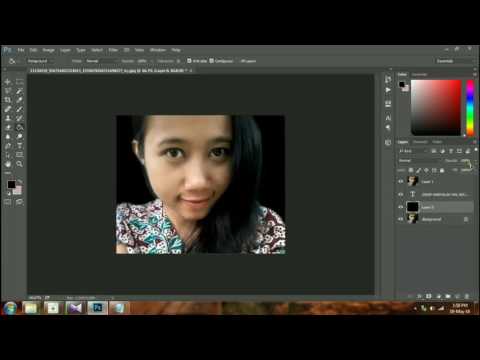
Task: Hide the text layer eye icon
Action: coord(401,194)
